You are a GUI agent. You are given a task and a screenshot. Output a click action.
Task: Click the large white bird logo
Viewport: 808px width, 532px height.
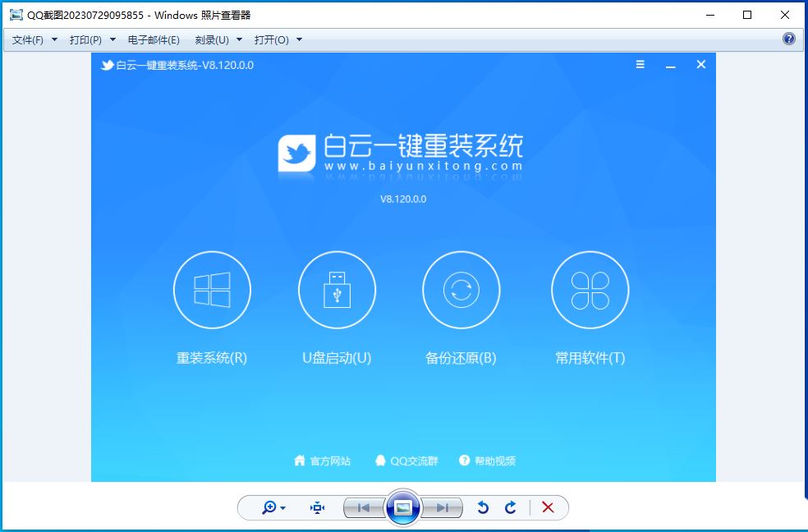296,153
